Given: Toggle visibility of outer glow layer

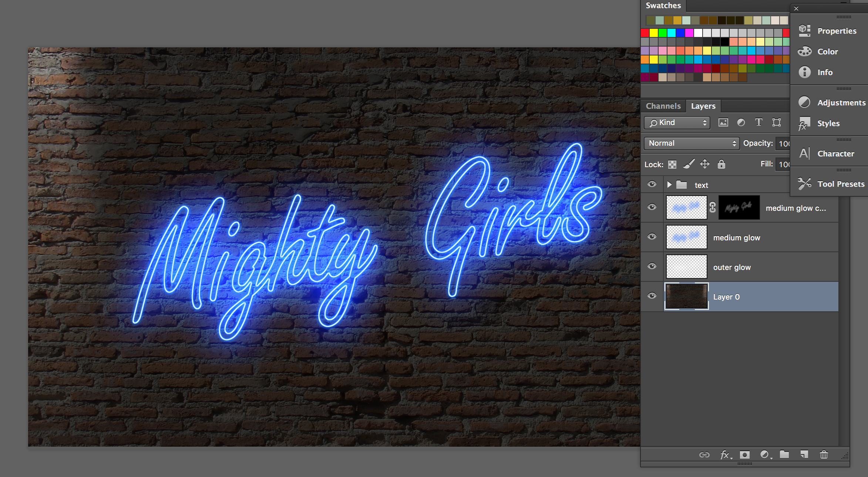Looking at the screenshot, I should click(x=652, y=266).
